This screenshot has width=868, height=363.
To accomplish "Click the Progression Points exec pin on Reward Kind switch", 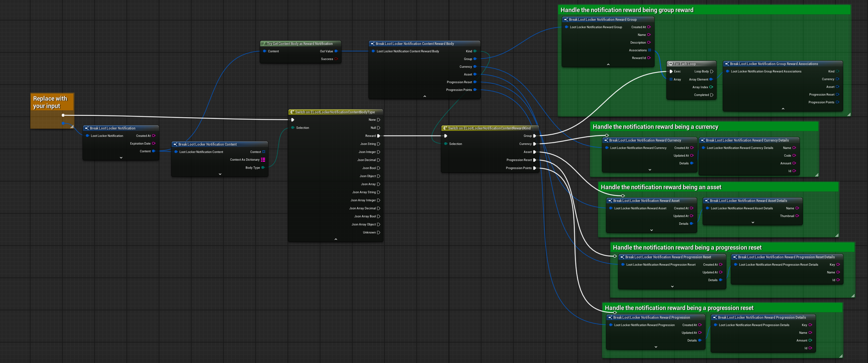I will 534,168.
